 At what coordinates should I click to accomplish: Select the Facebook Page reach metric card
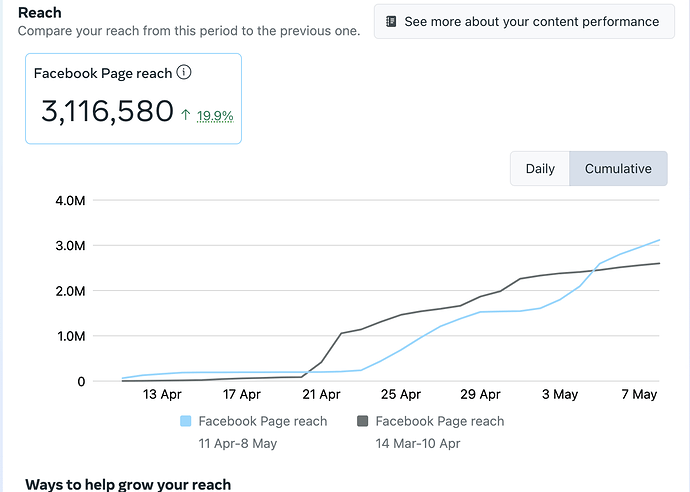(133, 98)
